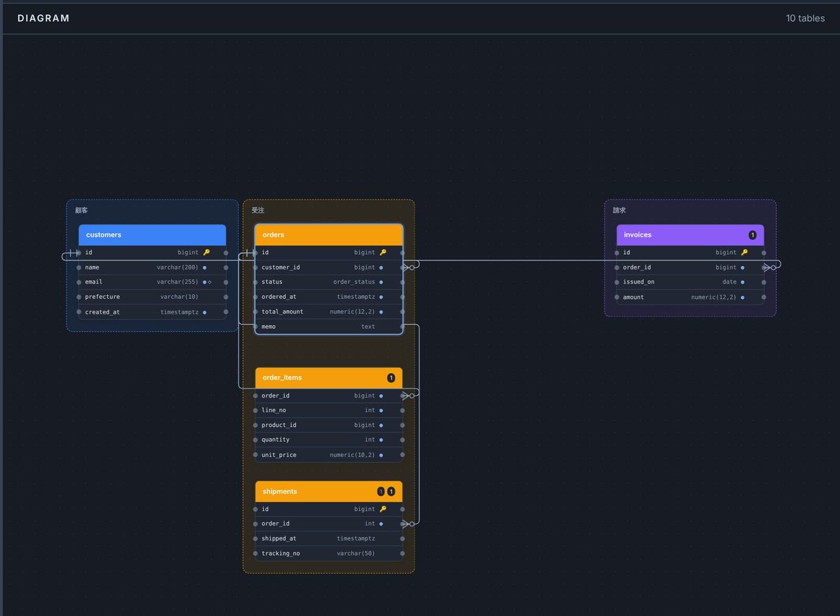
Task: Click the varchar(50) type label
Action: coord(356,554)
